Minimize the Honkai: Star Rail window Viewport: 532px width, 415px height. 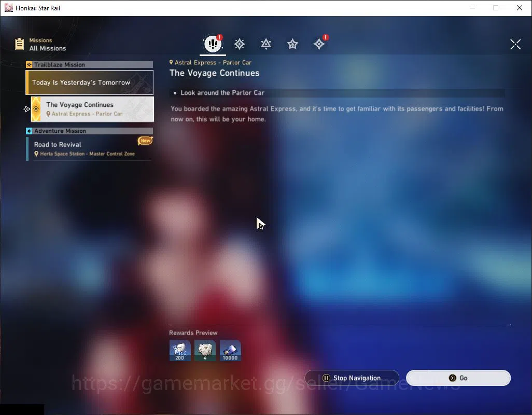(x=472, y=8)
